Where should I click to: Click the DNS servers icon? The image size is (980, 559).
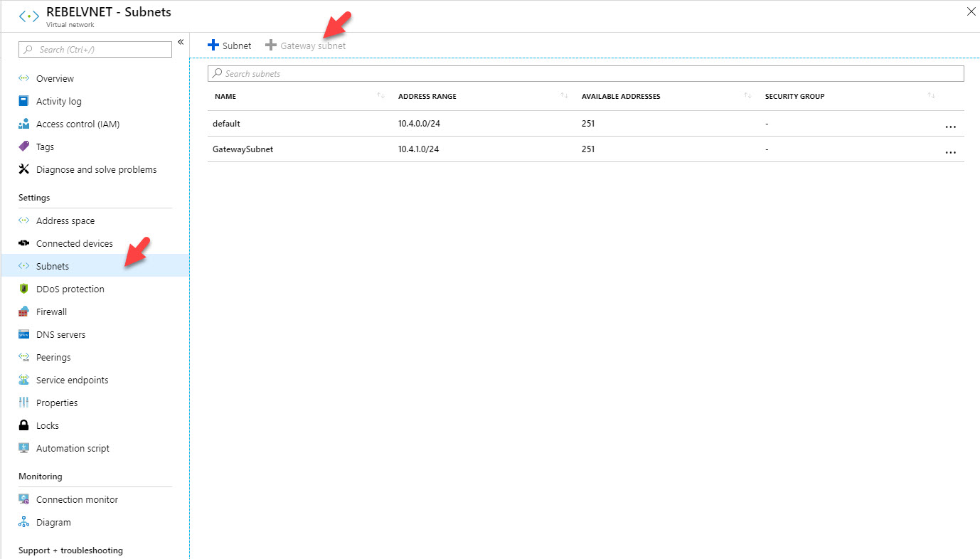click(x=23, y=334)
